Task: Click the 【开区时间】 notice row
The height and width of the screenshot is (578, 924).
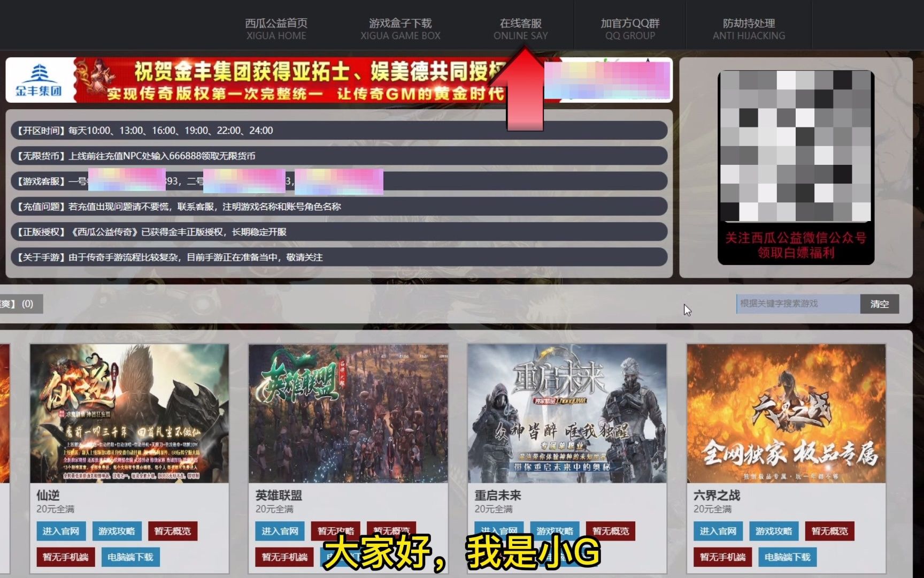Action: point(339,131)
